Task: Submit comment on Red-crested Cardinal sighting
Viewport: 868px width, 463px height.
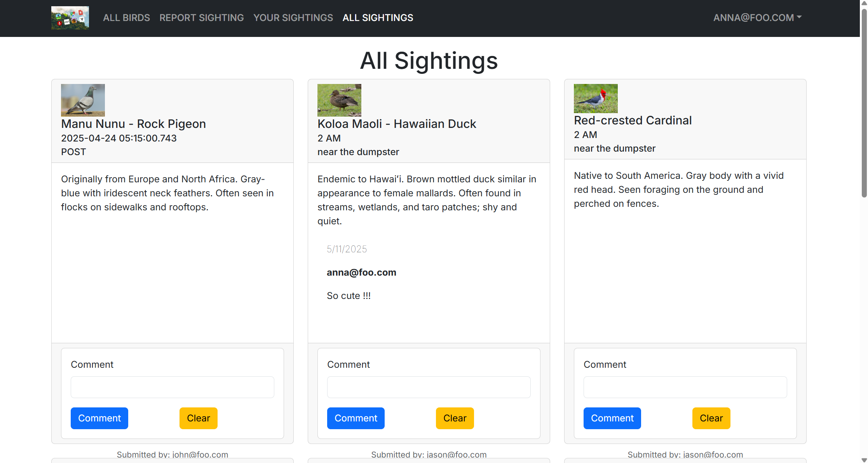Action: (612, 418)
